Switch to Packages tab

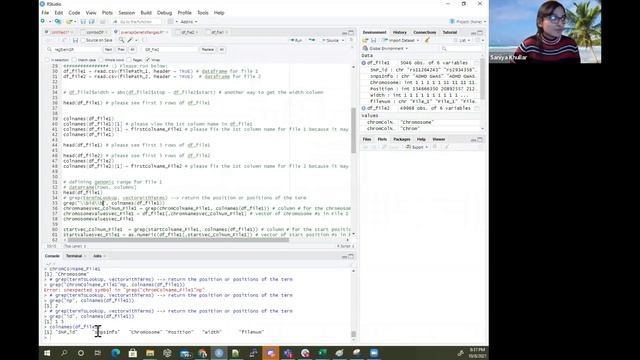(402, 139)
